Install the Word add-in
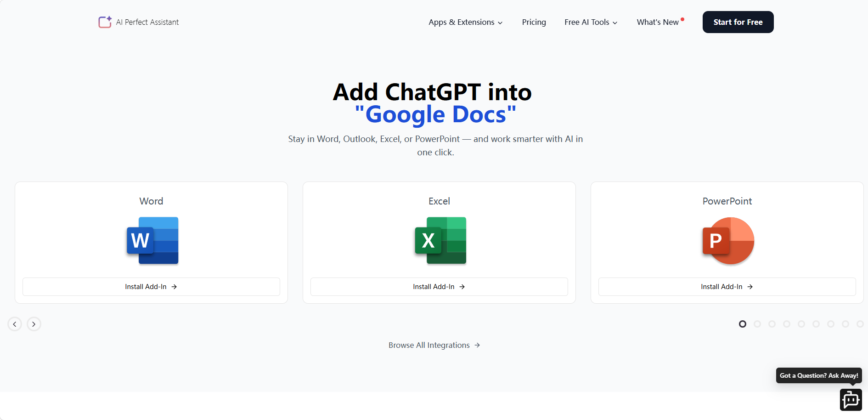This screenshot has width=868, height=420. pyautogui.click(x=151, y=287)
